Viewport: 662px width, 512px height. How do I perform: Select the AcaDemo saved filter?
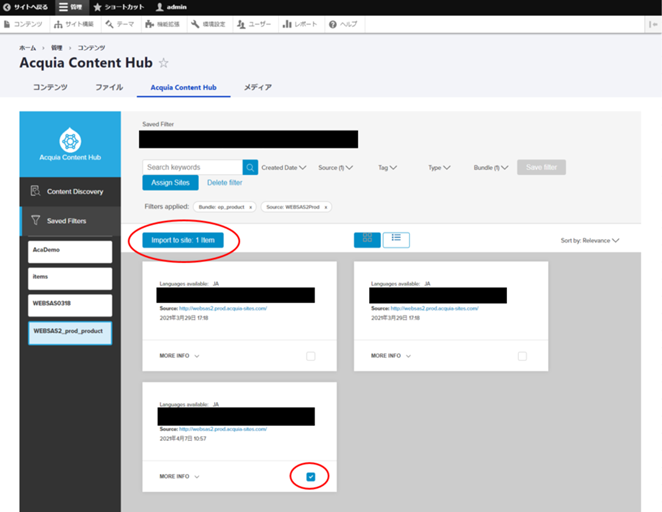pos(70,252)
